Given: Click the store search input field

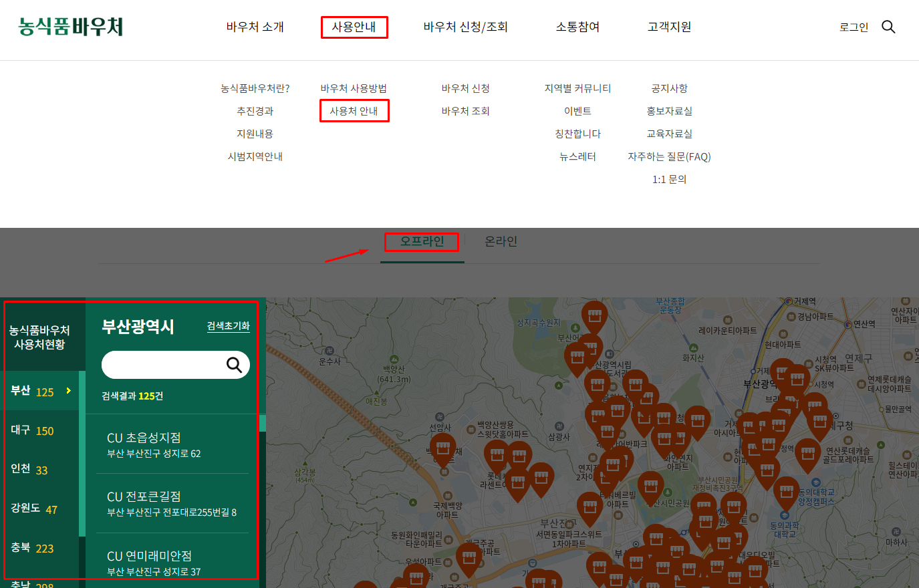Looking at the screenshot, I should [x=167, y=365].
